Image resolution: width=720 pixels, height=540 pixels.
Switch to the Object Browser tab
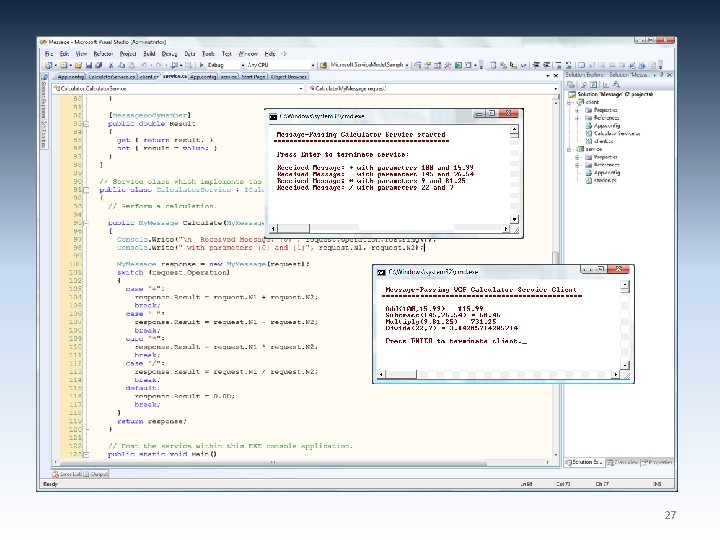[x=290, y=75]
